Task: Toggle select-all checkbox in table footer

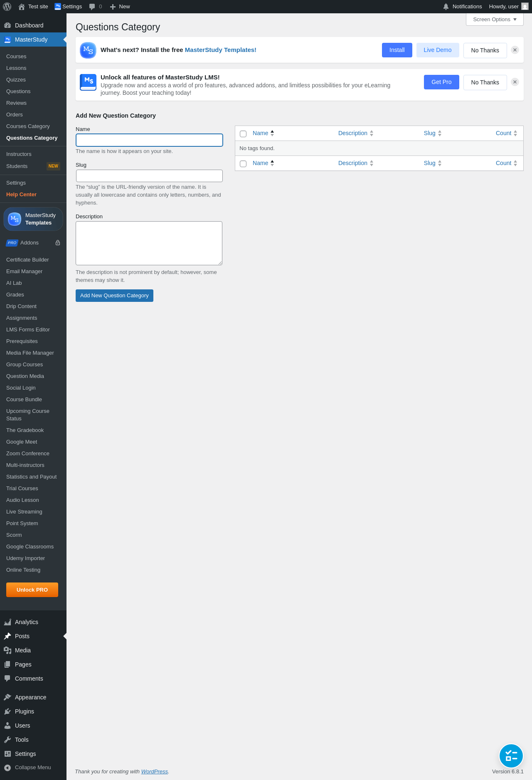Action: [x=243, y=164]
